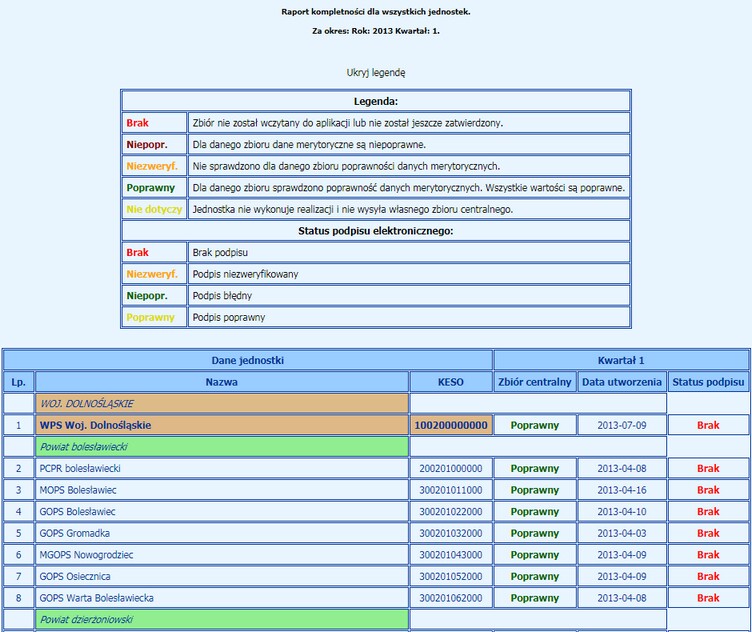752x632 pixels.
Task: Click the 'Kwartał 1' header cell
Action: click(621, 360)
